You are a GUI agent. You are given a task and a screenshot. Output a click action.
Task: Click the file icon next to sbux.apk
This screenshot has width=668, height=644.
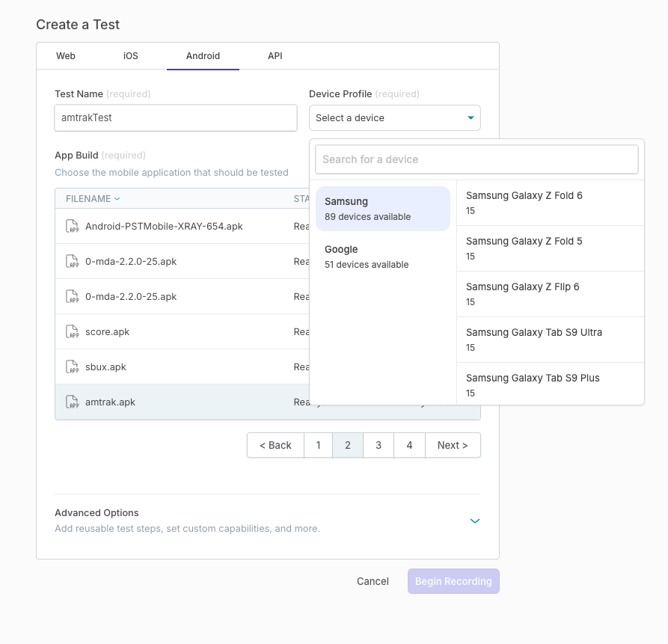[x=72, y=367]
